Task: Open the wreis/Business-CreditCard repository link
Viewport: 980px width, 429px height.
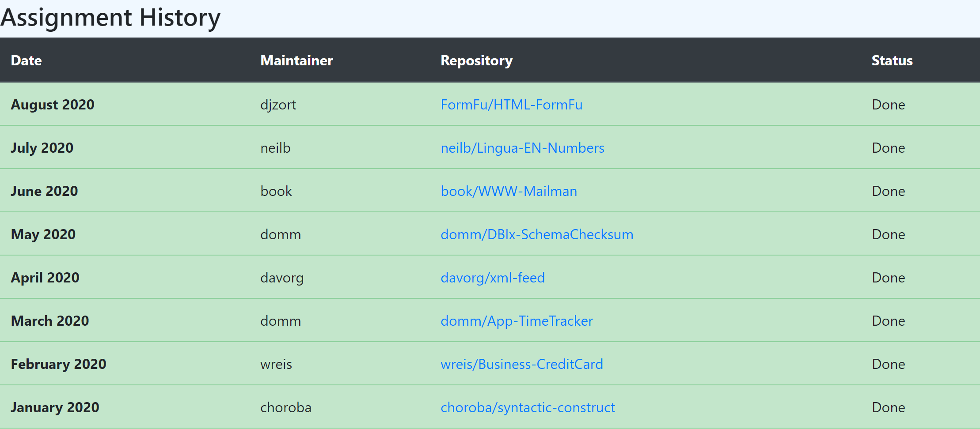Action: tap(522, 364)
